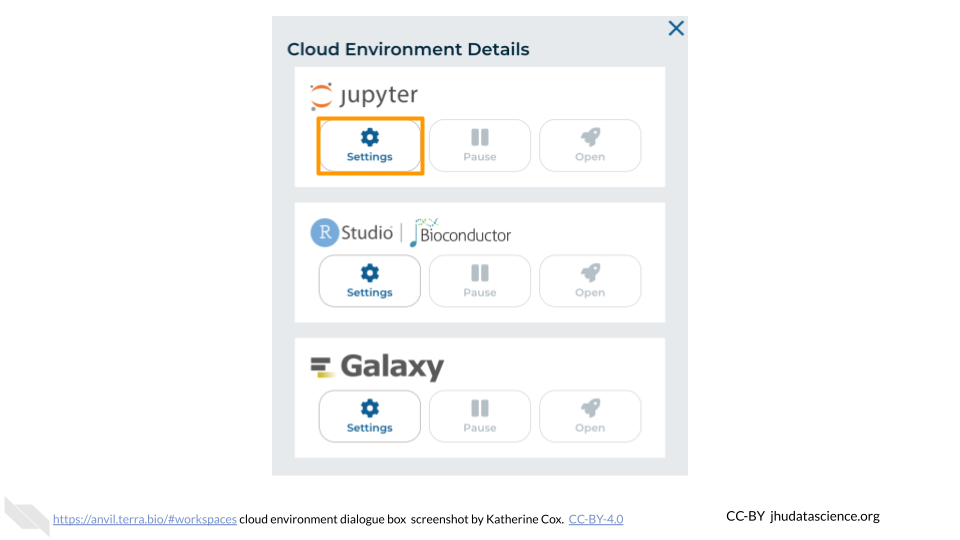
Task: Click the screenshot attribution caption text
Action: [402, 519]
